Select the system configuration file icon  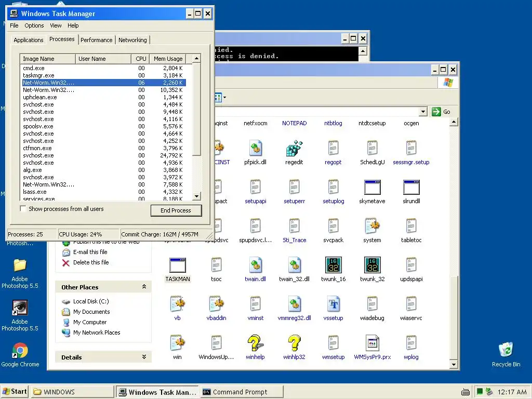point(372,227)
